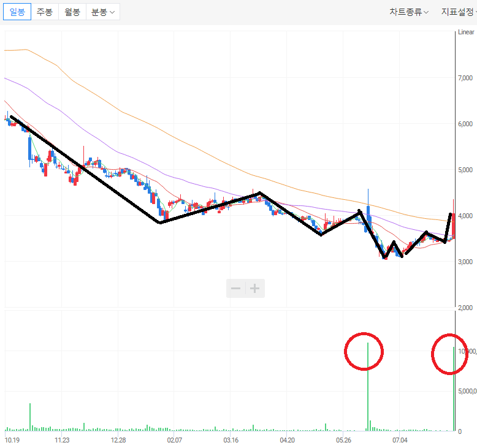The image size is (477, 448).
Task: Click the late-October volume spike bar
Action: coord(30,417)
